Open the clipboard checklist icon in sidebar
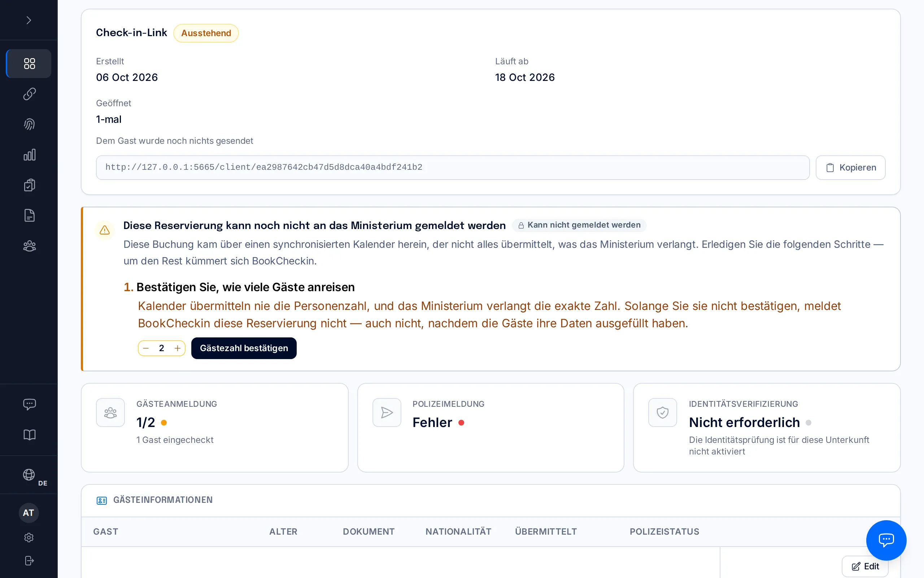Screen dimensions: 924x578 pos(29,185)
